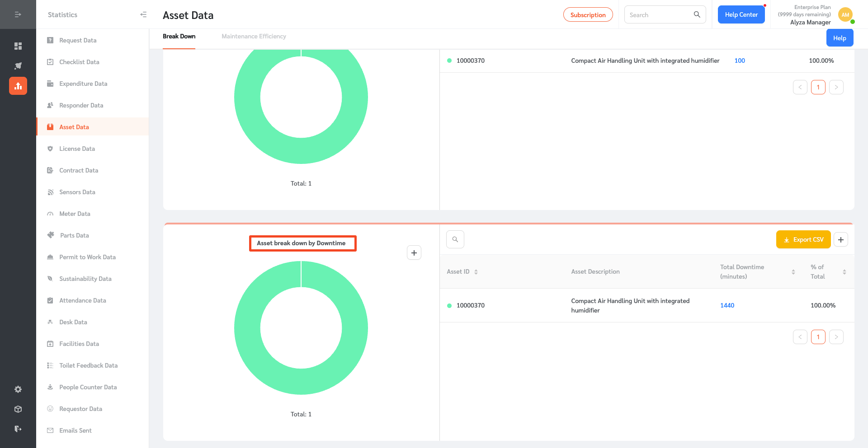Screen dimensions: 868x448
Task: Sort by % of Total column
Action: click(x=844, y=272)
